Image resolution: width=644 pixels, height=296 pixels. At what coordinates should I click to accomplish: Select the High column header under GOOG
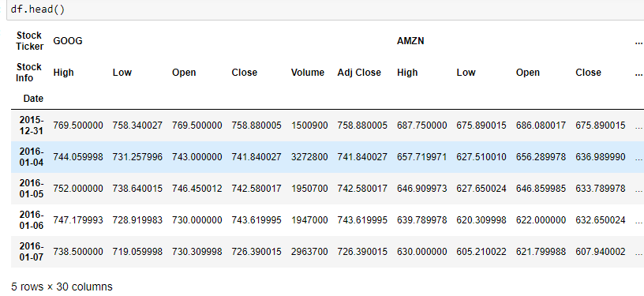click(64, 73)
